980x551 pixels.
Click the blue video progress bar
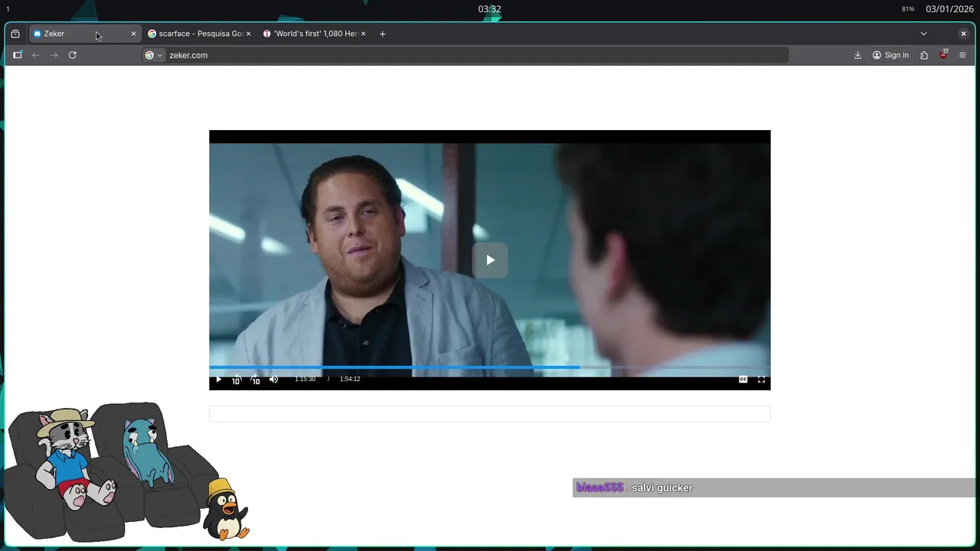[x=394, y=367]
